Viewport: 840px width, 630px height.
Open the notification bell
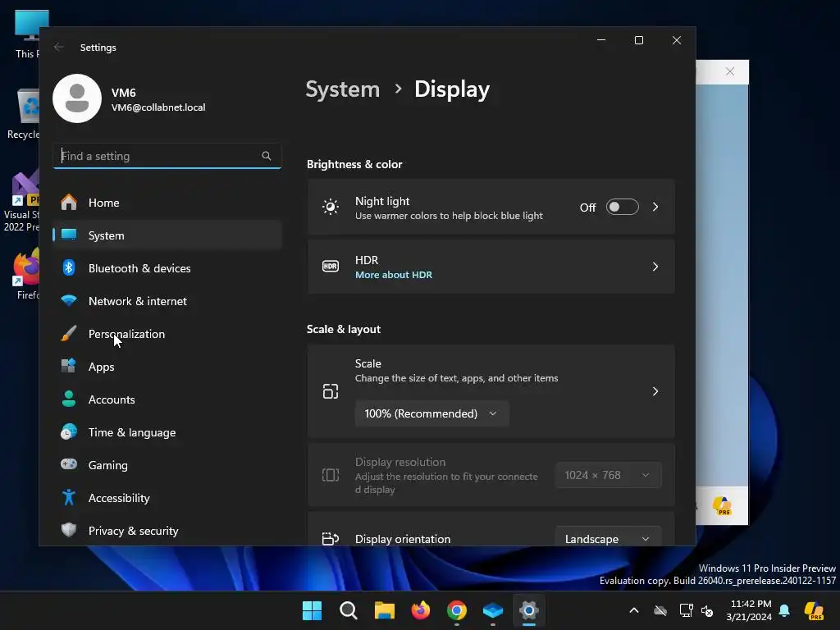point(784,610)
